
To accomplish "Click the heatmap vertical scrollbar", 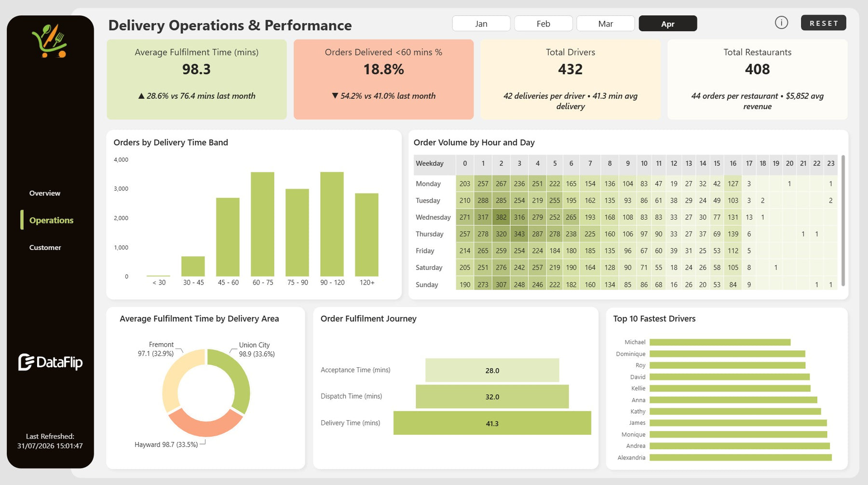I will pos(843,221).
